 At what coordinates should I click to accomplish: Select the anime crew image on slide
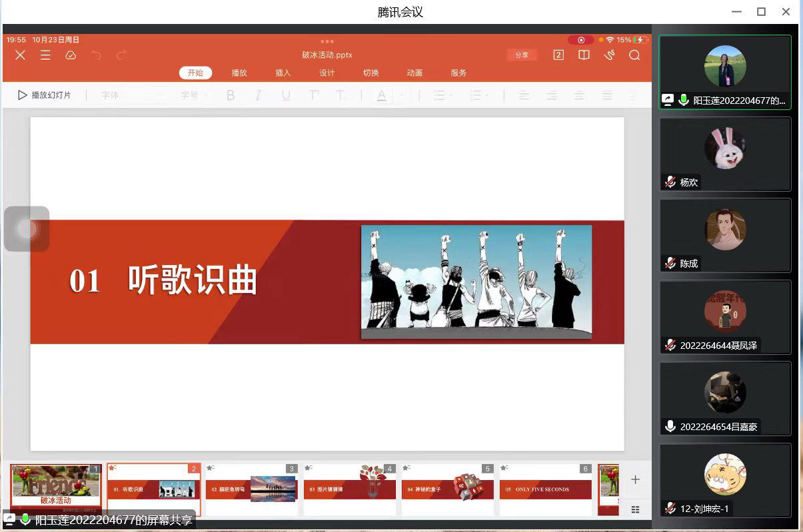click(x=476, y=282)
